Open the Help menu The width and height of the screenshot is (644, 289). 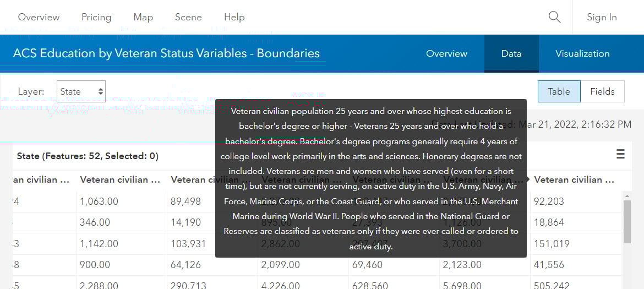(234, 17)
